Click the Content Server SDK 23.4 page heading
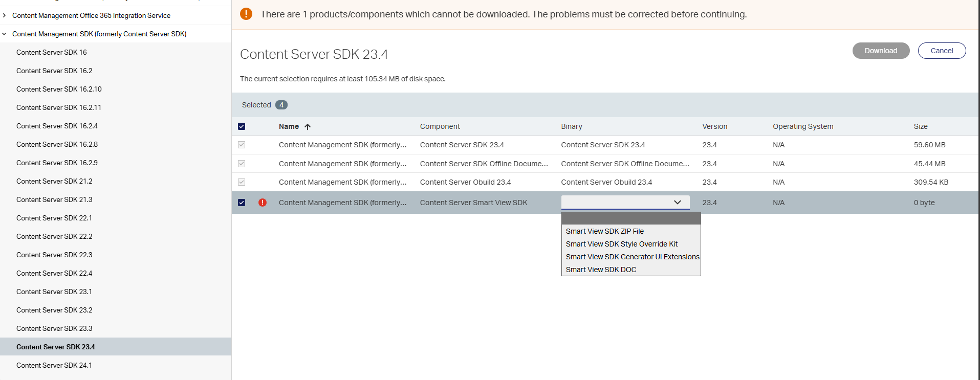Screen dimensions: 980x380 [314, 54]
